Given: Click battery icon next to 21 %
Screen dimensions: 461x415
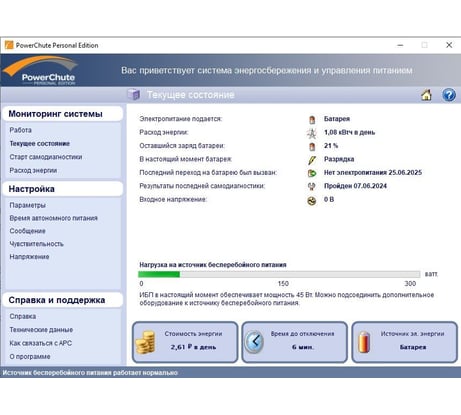Looking at the screenshot, I should (312, 146).
